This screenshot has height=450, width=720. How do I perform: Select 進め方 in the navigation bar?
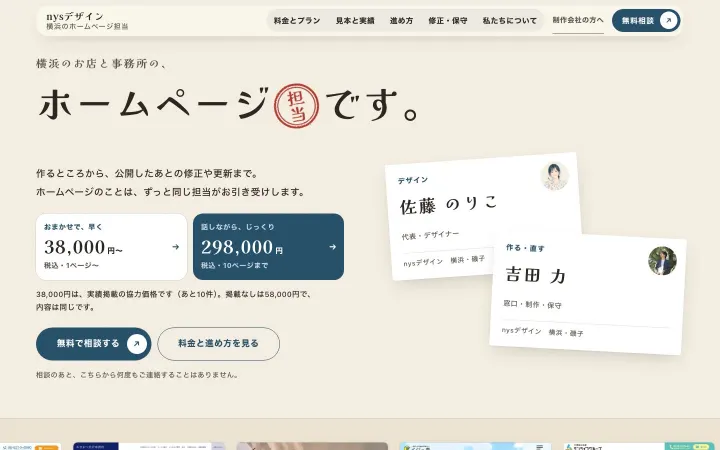(x=401, y=21)
